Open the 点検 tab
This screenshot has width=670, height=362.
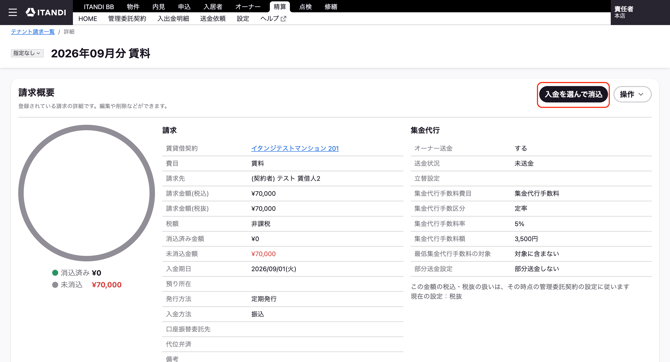click(x=305, y=6)
